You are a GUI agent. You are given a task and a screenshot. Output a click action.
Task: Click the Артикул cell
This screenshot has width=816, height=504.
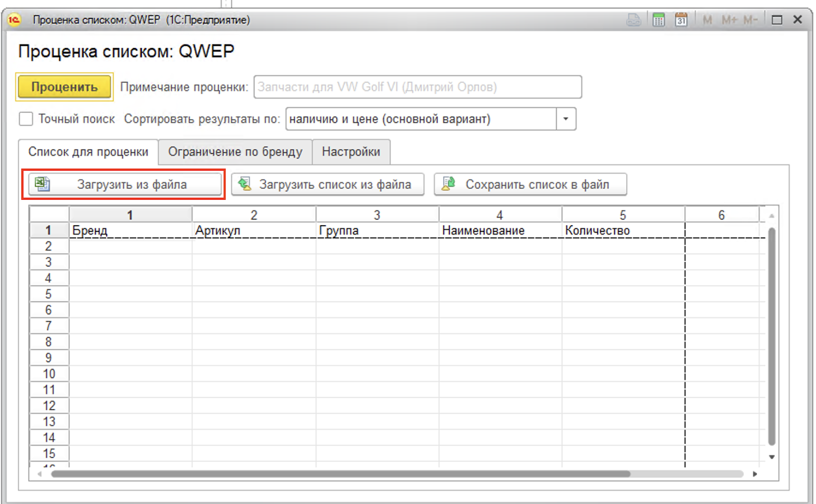click(x=254, y=230)
